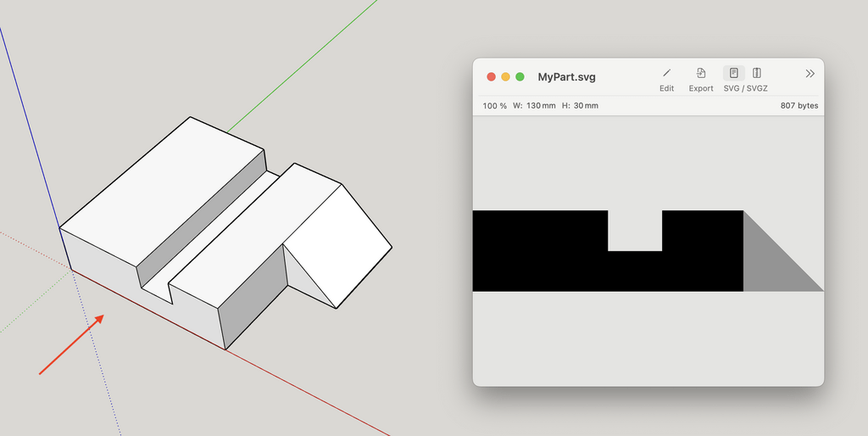Expand the toolbar overflow chevrons
868x436 pixels.
[x=810, y=74]
